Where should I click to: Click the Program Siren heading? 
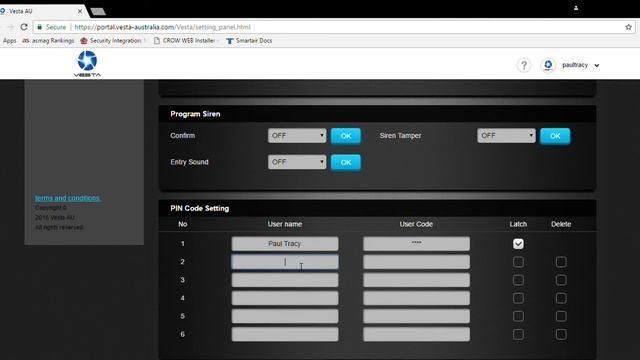click(195, 114)
